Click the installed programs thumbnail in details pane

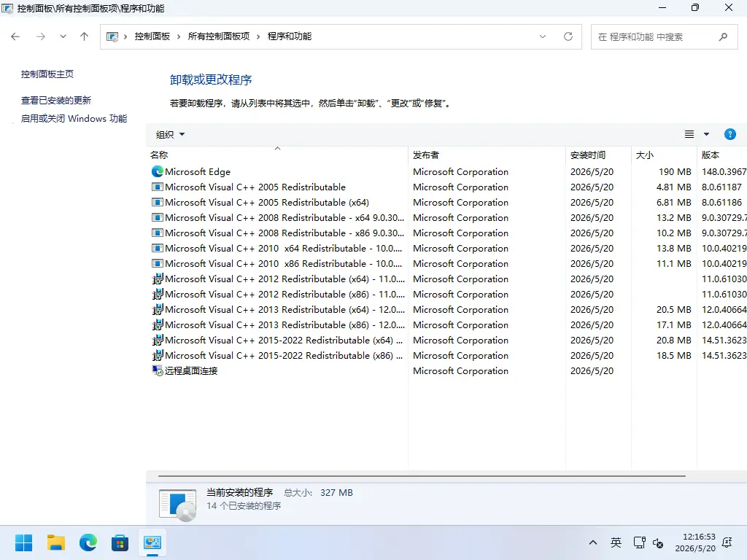pyautogui.click(x=178, y=505)
